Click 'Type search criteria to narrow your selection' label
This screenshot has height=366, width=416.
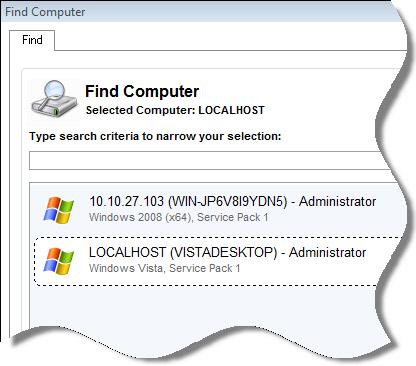[155, 136]
